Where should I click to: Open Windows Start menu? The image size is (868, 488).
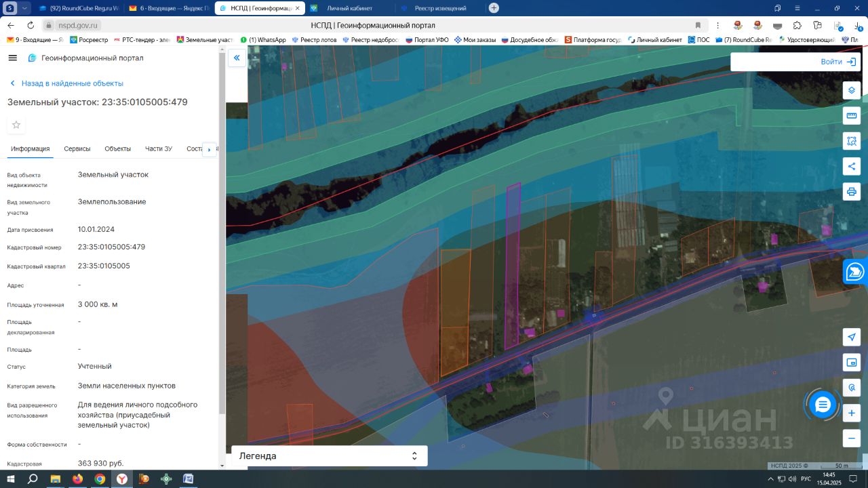(11, 479)
